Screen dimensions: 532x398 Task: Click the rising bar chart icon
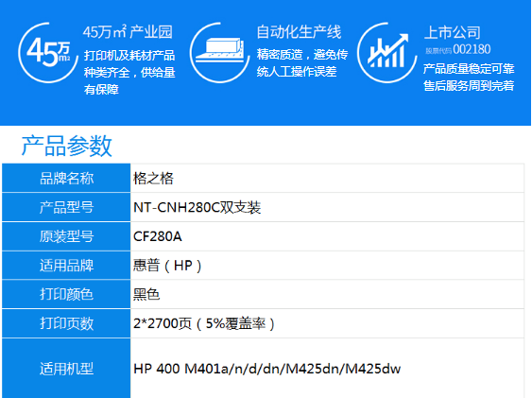pos(387,53)
